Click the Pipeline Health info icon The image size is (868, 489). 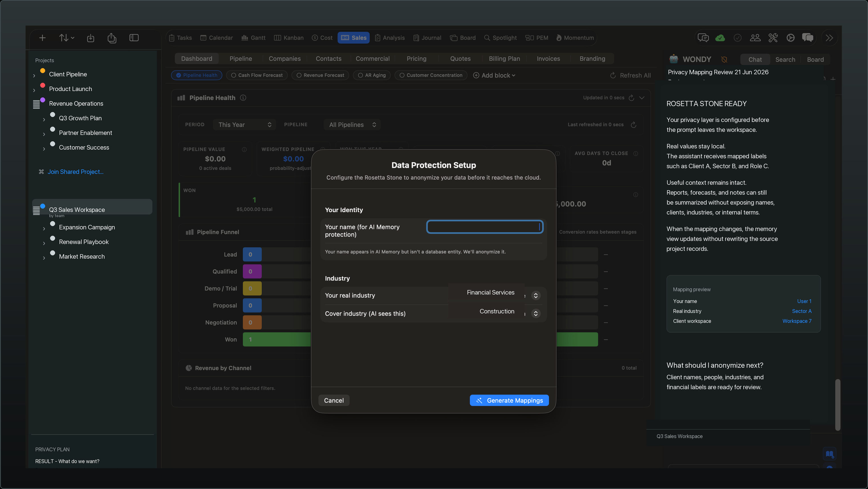[243, 98]
